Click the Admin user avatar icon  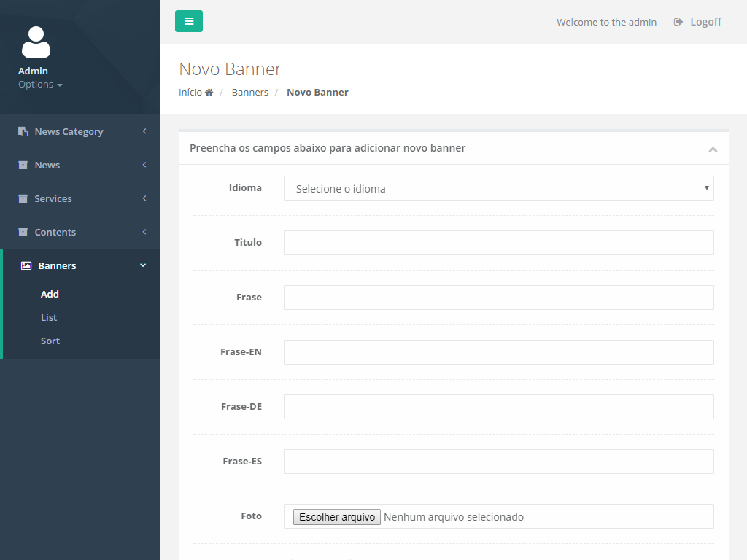(36, 42)
